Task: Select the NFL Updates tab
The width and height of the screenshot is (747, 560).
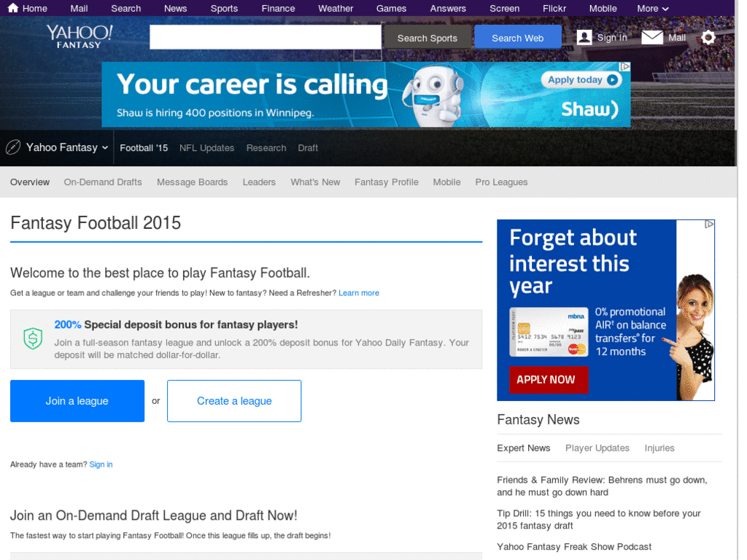Action: pos(206,148)
